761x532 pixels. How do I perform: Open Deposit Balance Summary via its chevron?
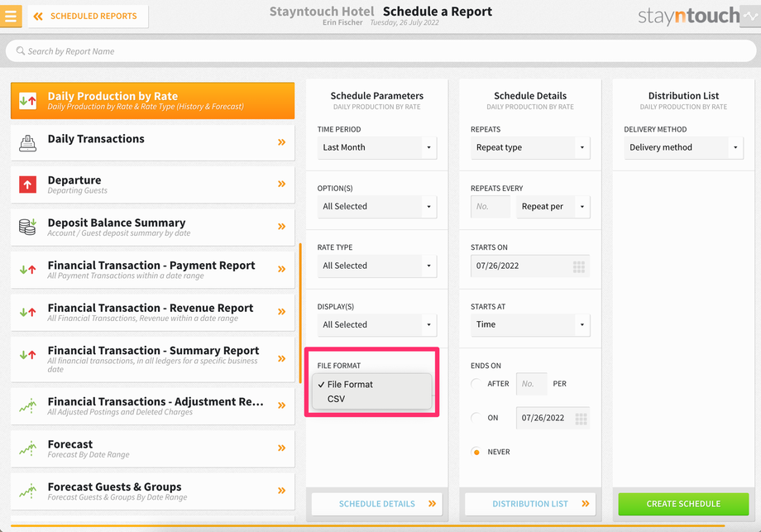[281, 226]
